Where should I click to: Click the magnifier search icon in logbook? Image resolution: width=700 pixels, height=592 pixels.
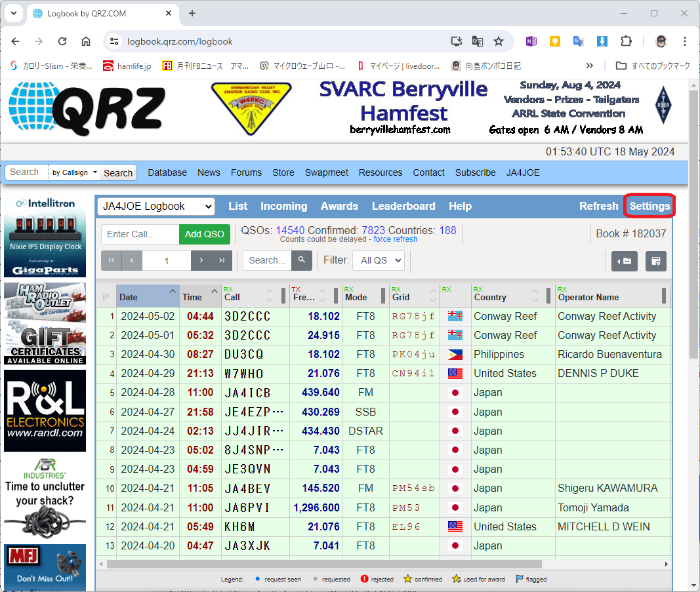click(301, 260)
